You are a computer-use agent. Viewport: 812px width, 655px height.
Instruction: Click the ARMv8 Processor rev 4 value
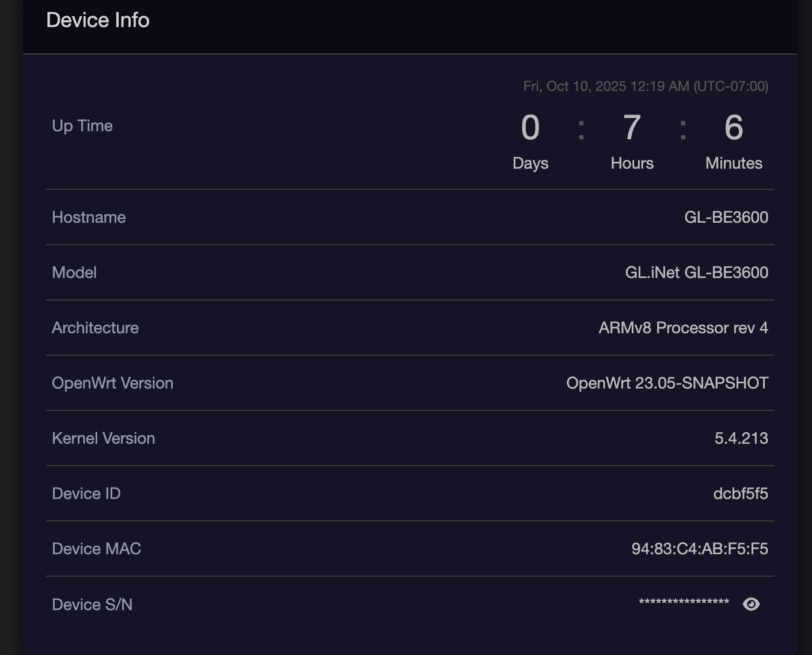coord(683,327)
